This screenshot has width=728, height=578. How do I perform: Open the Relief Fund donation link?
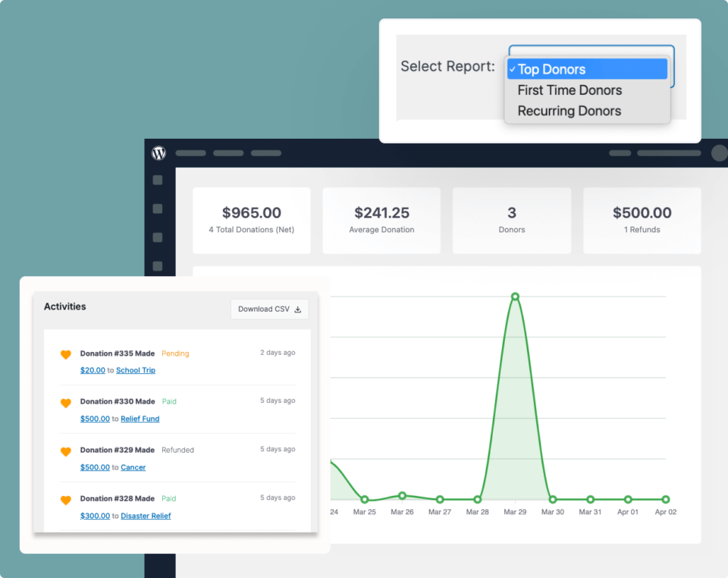point(140,419)
